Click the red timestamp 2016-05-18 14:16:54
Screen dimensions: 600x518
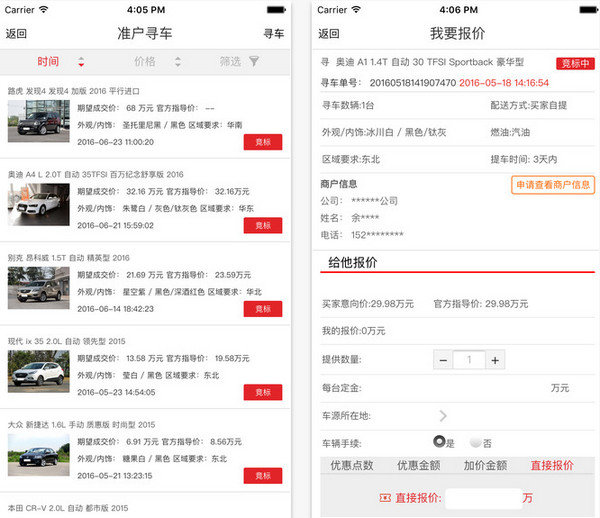coord(504,83)
